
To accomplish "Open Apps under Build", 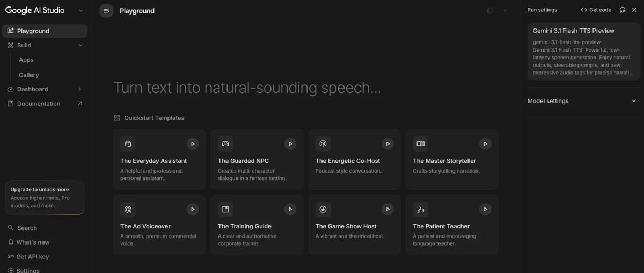I will click(26, 60).
